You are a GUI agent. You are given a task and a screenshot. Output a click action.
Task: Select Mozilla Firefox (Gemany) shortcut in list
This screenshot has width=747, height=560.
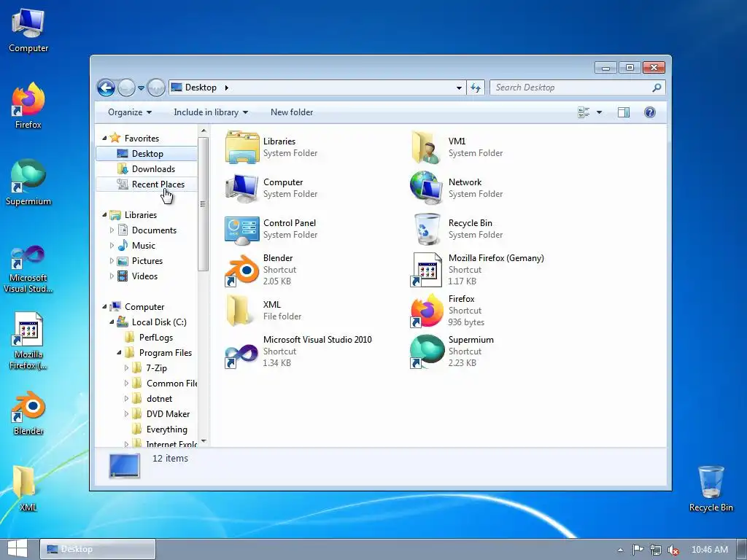pyautogui.click(x=477, y=270)
